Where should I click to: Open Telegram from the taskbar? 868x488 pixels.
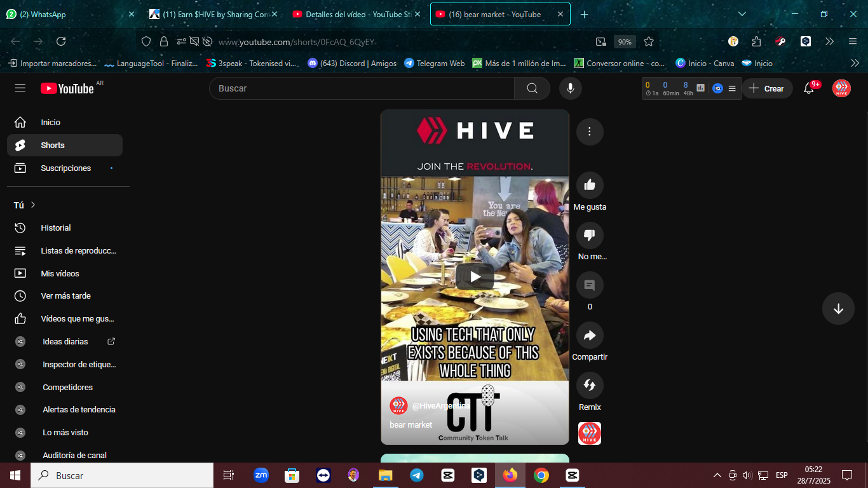pyautogui.click(x=417, y=475)
